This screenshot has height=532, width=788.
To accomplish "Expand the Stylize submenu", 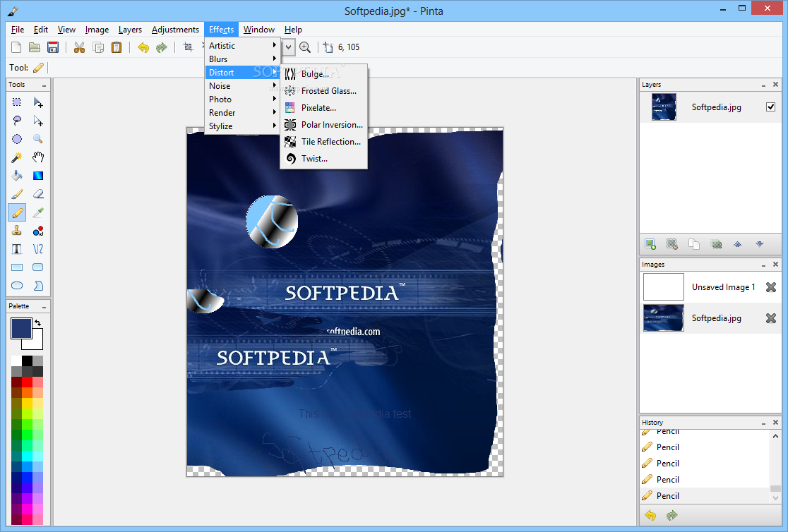I will [x=242, y=126].
